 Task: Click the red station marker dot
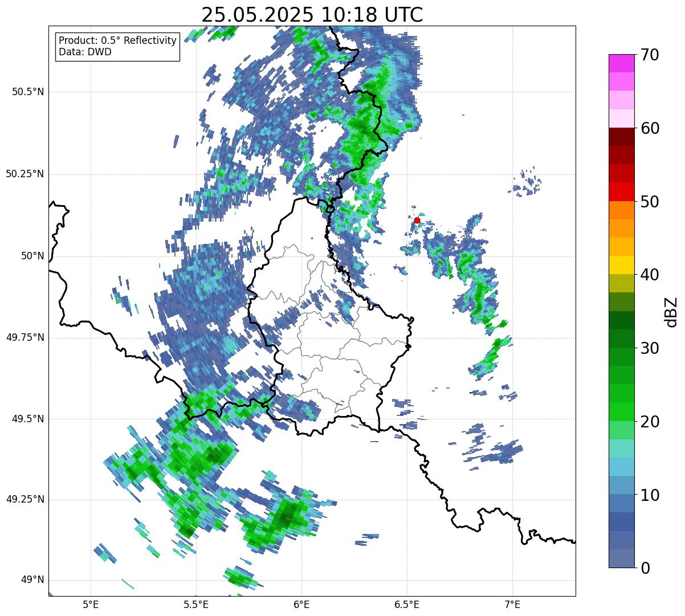coord(417,220)
